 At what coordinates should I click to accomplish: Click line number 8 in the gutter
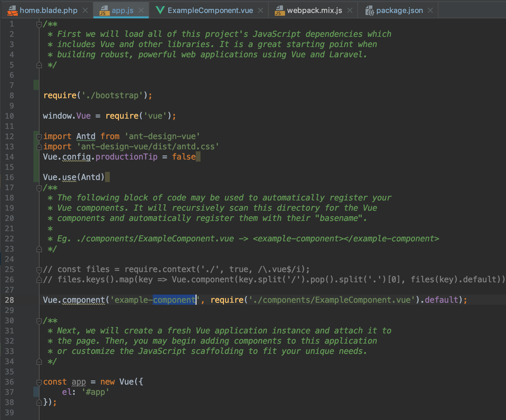(x=12, y=95)
